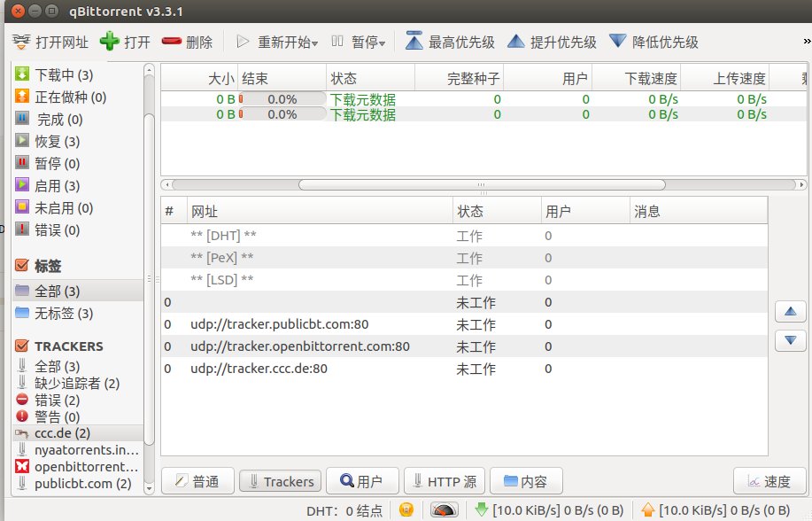Expand the toolbar overflow chevron »
The width and height of the screenshot is (812, 521).
click(x=807, y=42)
